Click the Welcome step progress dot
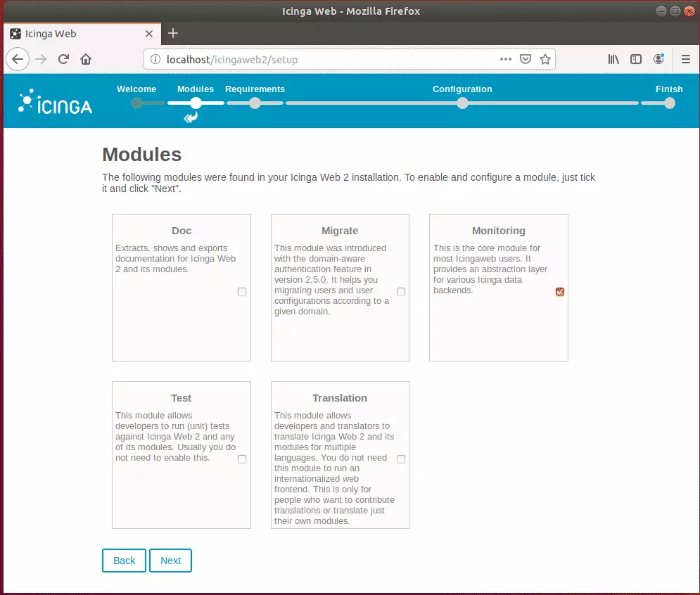 coord(136,103)
